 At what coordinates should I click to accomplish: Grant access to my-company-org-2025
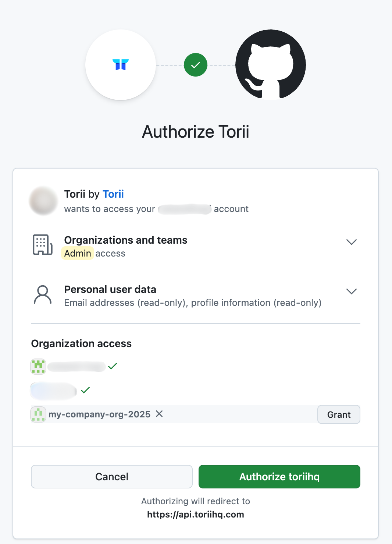(338, 414)
